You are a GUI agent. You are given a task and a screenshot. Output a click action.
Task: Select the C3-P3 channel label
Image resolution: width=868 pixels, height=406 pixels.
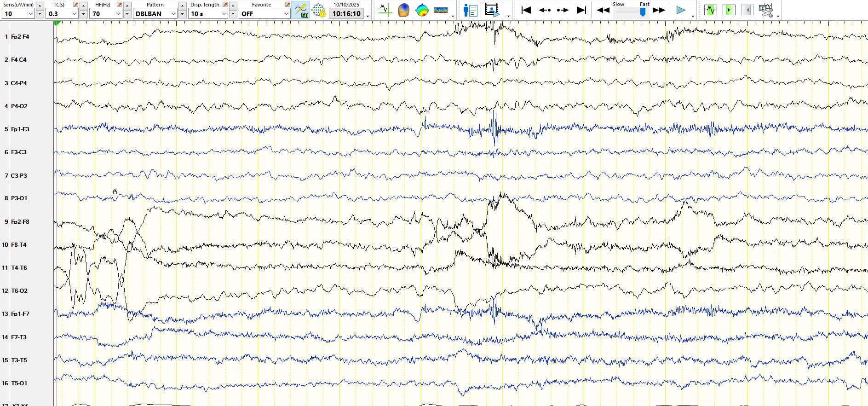click(19, 176)
